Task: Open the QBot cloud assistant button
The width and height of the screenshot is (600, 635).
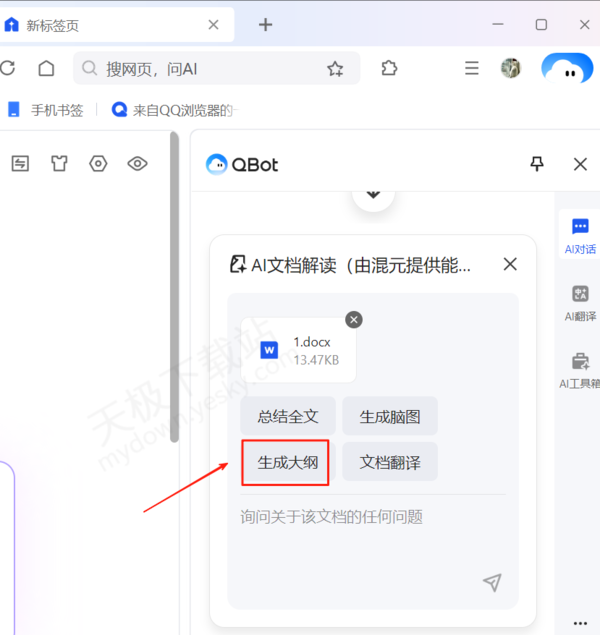Action: click(x=567, y=69)
